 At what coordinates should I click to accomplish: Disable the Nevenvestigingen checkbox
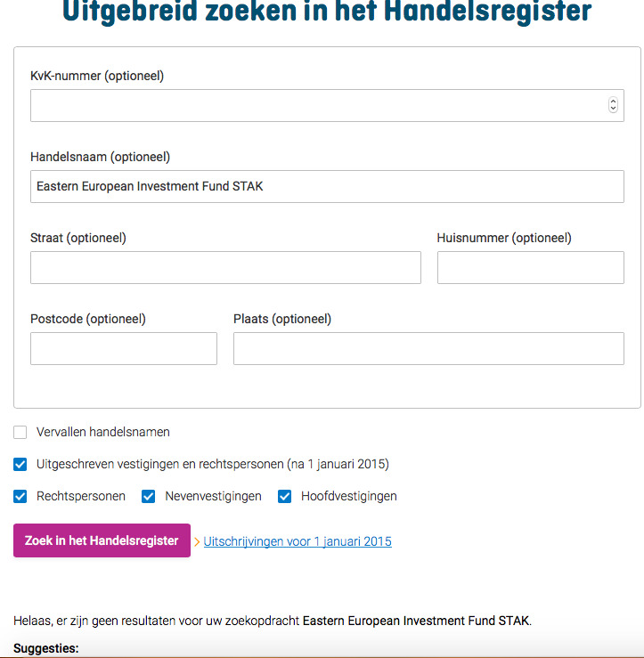[149, 497]
